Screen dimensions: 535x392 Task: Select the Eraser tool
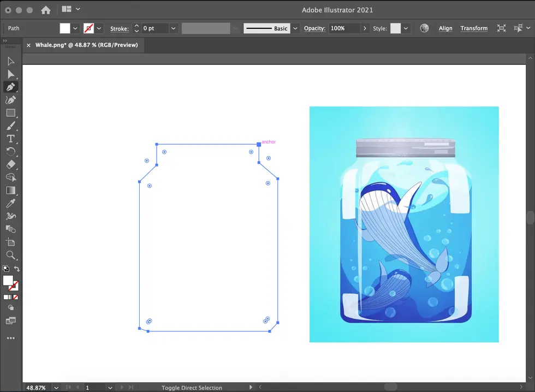point(10,164)
